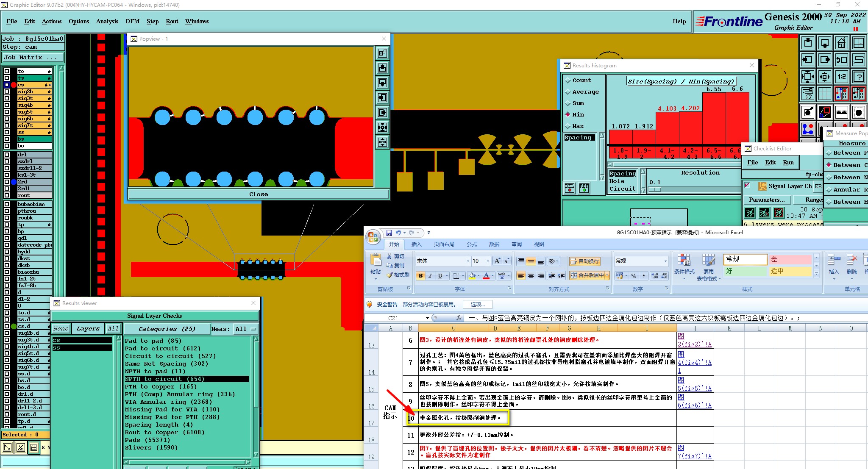
Task: Click the grid display icon
Action: [x=824, y=94]
